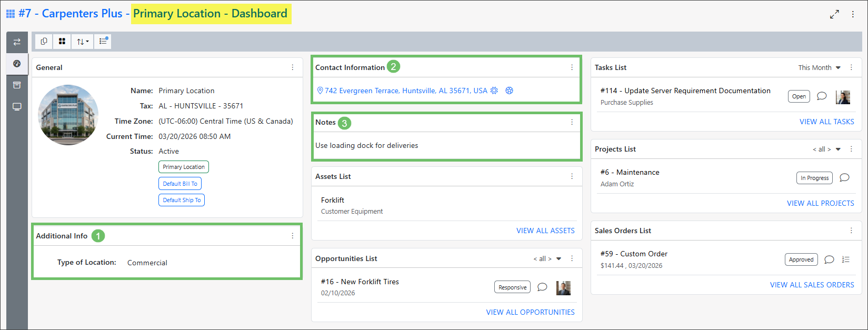This screenshot has width=868, height=330.
Task: Click the app grid icon beside #7
Action: (11, 14)
